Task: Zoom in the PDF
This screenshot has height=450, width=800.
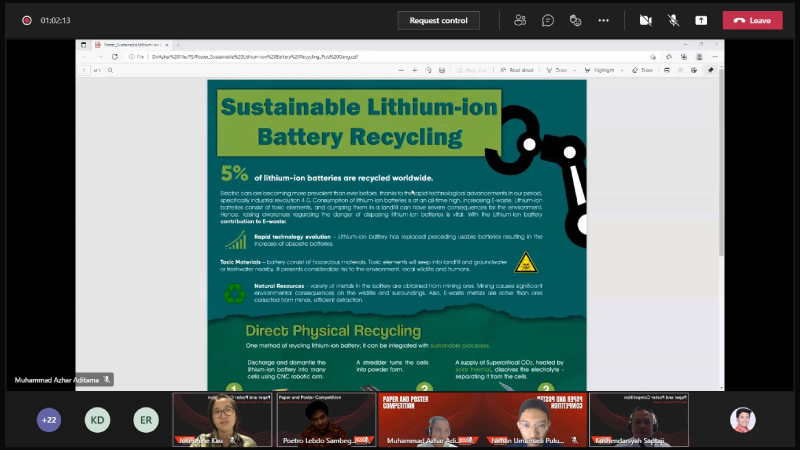Action: point(415,70)
